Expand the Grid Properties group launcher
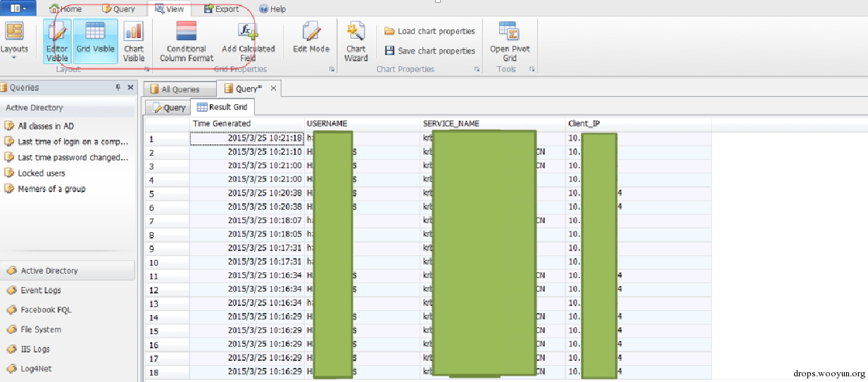This screenshot has height=382, width=868. pyautogui.click(x=332, y=70)
